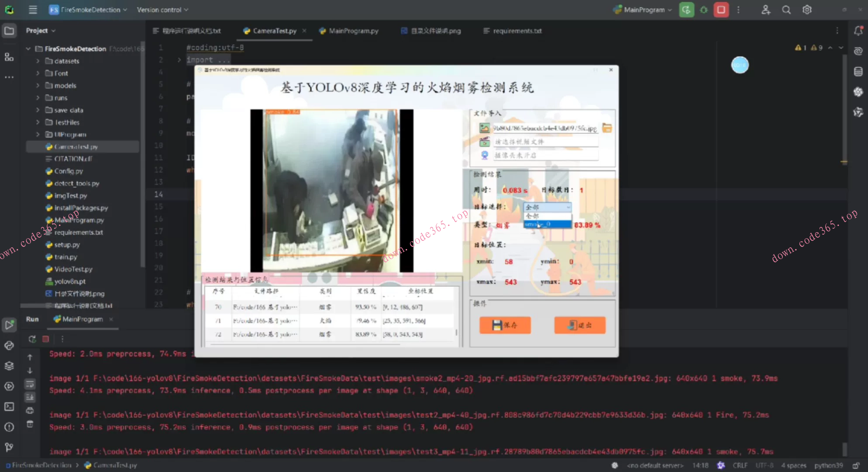Click the video file selection icon
Viewport: 868px width, 472px height.
coord(484,142)
